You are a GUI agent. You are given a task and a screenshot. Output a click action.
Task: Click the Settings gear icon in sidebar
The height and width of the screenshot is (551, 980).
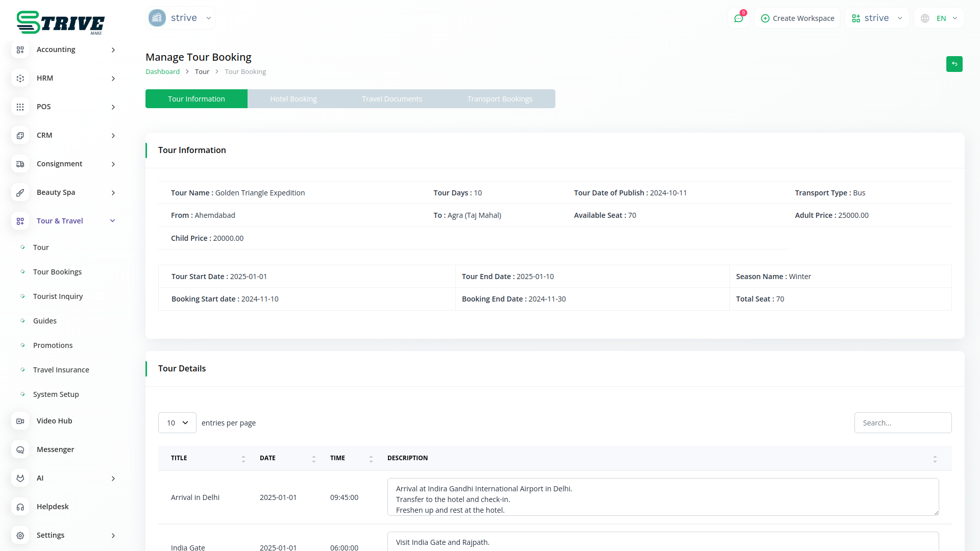point(20,535)
